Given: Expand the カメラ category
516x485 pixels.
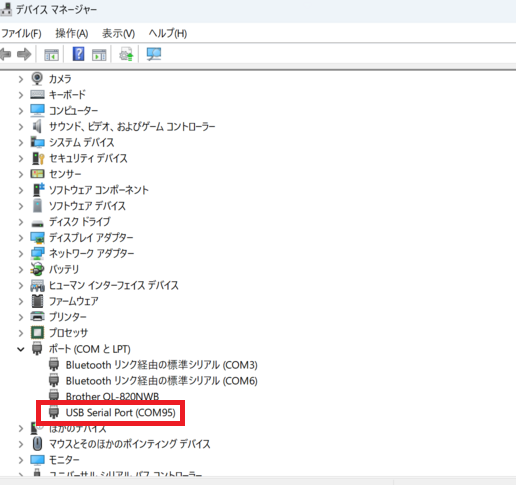Looking at the screenshot, I should coord(21,79).
